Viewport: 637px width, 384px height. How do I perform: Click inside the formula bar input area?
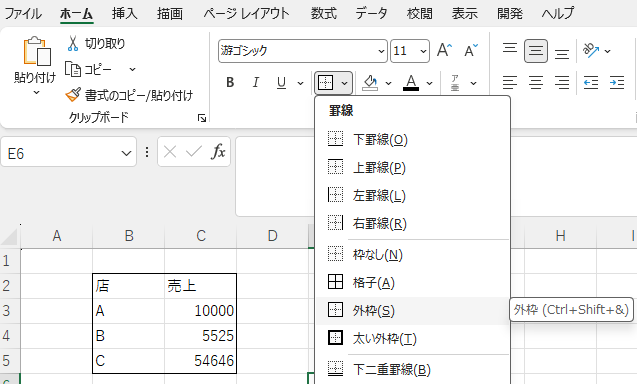275,176
